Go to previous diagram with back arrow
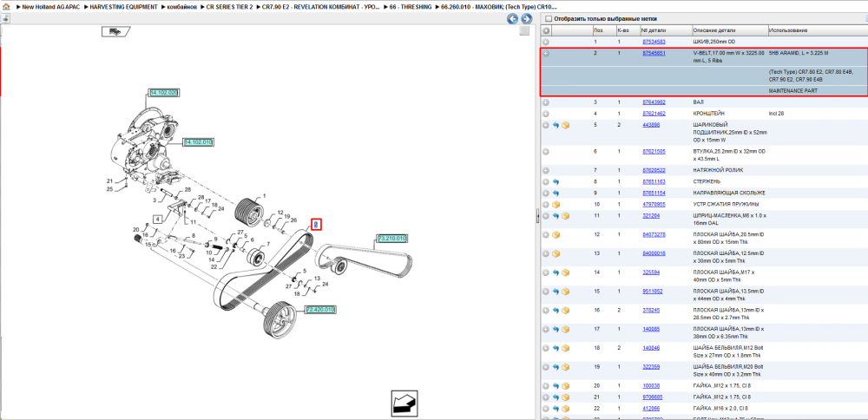868x420 pixels. [x=513, y=19]
